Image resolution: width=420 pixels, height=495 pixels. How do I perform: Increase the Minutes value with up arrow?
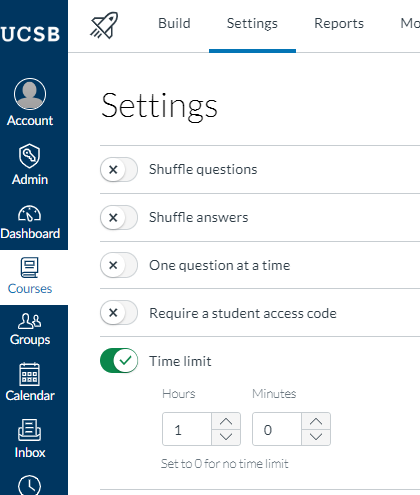pos(316,421)
